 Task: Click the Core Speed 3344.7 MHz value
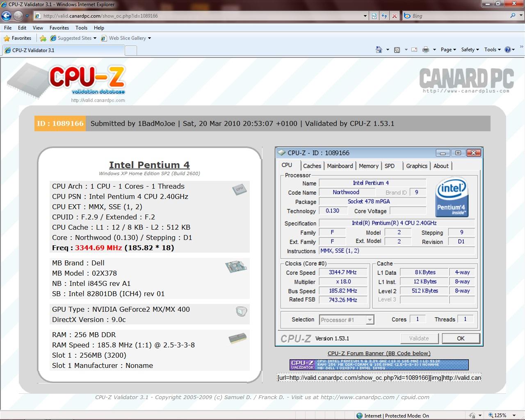coord(343,272)
